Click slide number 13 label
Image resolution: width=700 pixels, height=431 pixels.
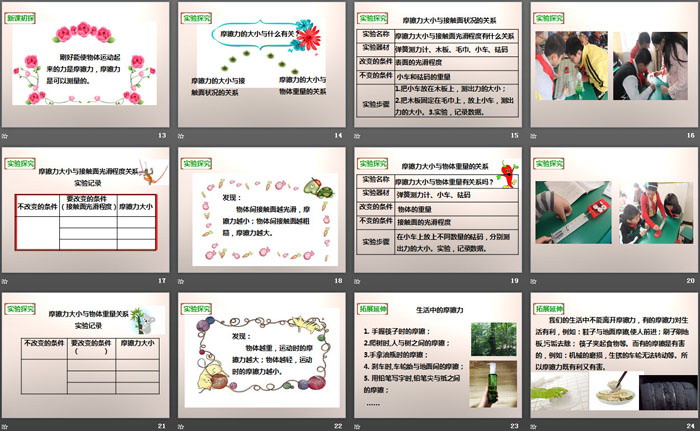(x=162, y=135)
